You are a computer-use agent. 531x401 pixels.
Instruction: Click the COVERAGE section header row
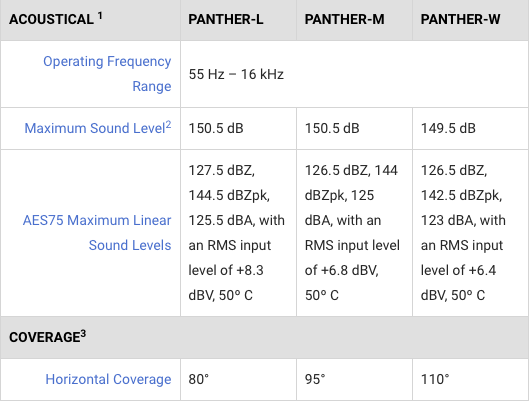264,337
